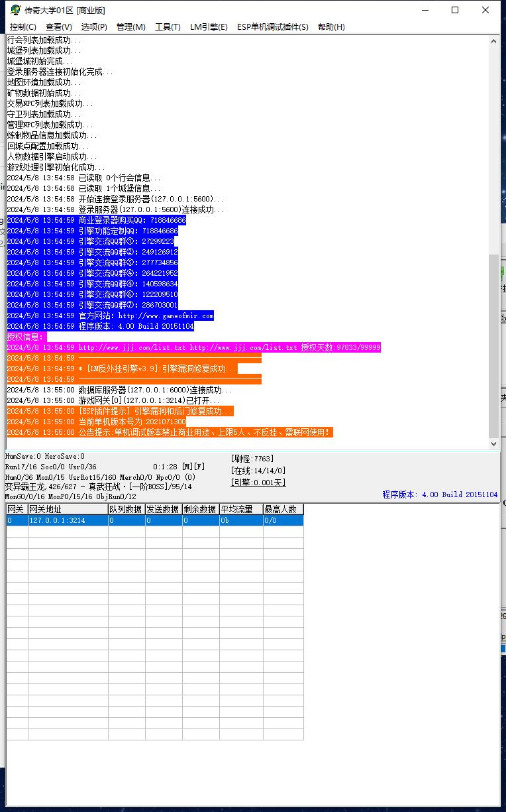This screenshot has width=506, height=812.
Task: Click the [在线:14/14/0] status text
Action: pos(258,471)
